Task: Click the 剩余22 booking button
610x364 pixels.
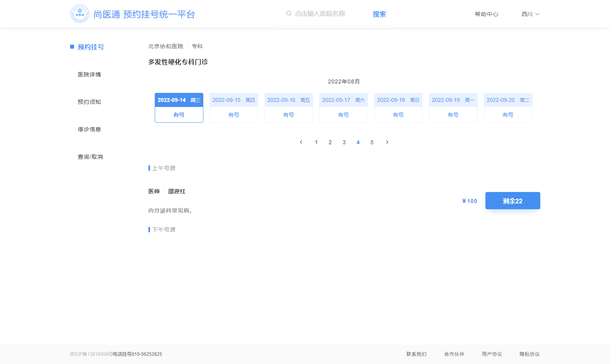Action: (x=512, y=201)
